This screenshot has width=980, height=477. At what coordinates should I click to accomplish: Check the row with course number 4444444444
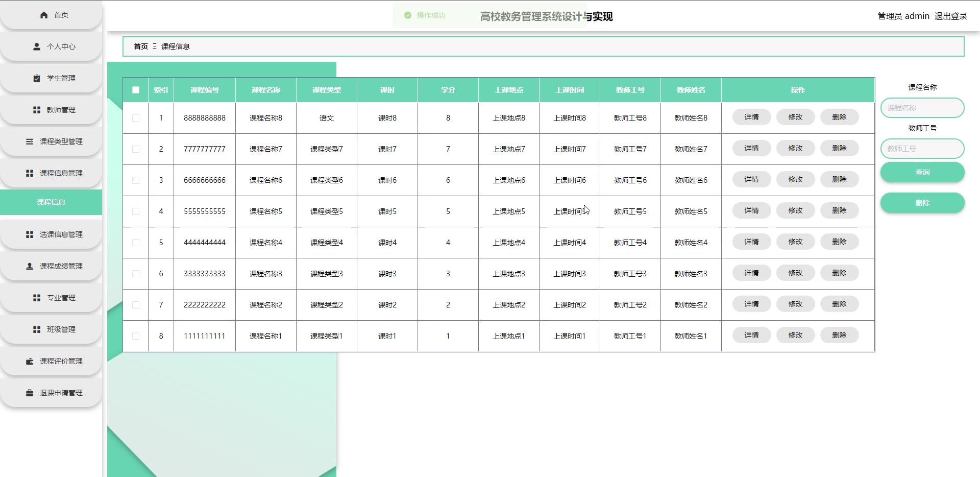tap(136, 243)
